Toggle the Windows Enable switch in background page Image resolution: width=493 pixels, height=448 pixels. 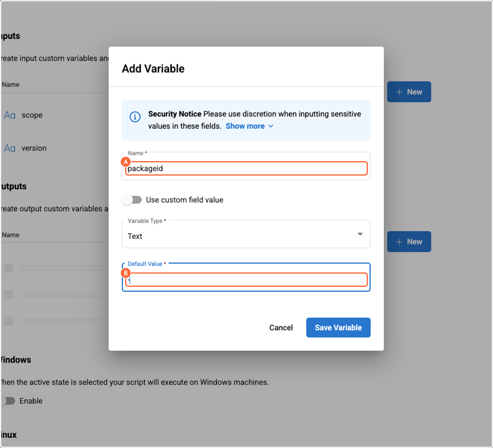pyautogui.click(x=8, y=401)
